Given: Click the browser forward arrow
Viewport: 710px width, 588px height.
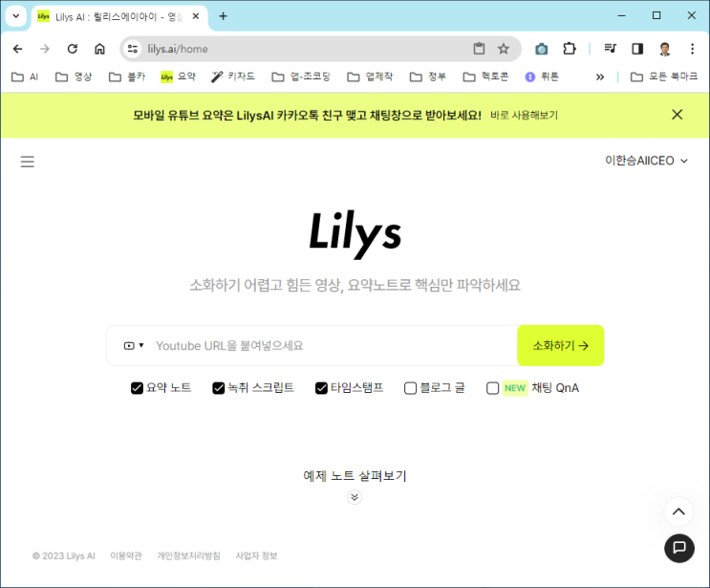Looking at the screenshot, I should pos(45,49).
